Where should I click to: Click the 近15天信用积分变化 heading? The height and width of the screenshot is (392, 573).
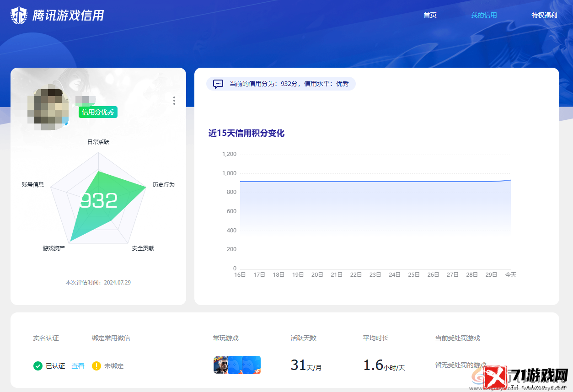pyautogui.click(x=246, y=133)
